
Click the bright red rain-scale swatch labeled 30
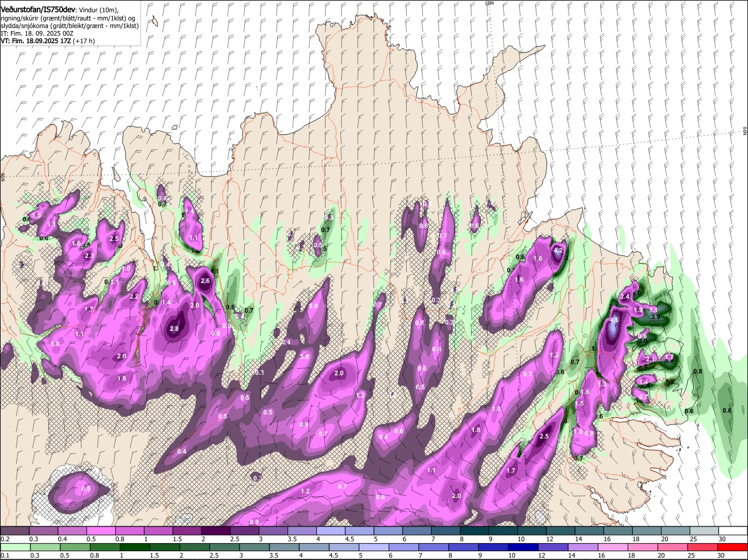(x=733, y=547)
